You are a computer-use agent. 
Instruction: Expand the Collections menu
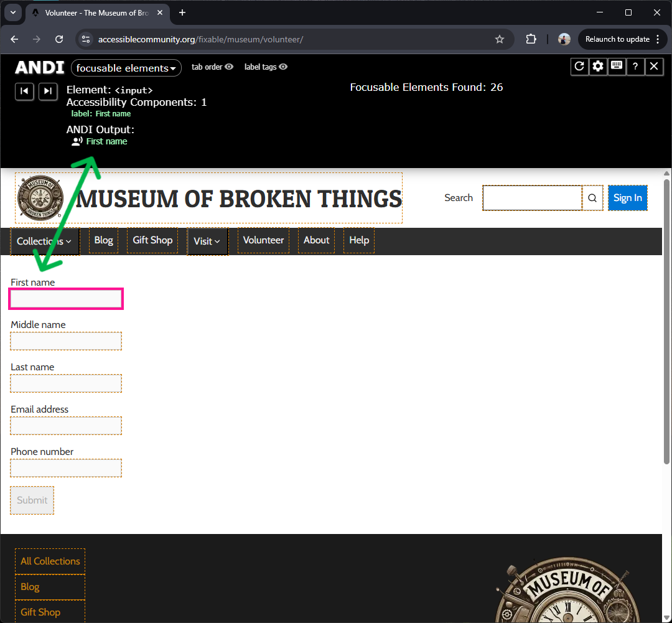(45, 241)
